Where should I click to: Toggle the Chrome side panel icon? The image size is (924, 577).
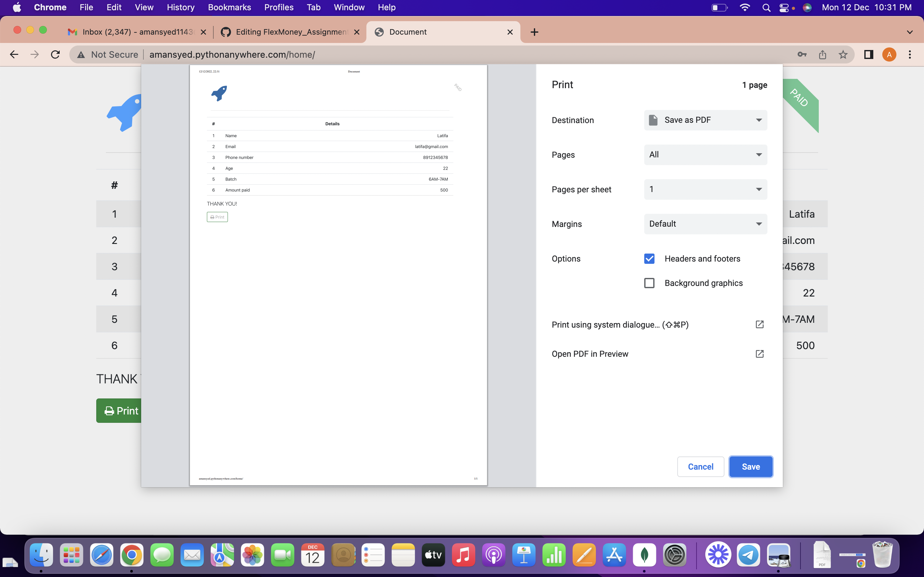[x=868, y=54]
